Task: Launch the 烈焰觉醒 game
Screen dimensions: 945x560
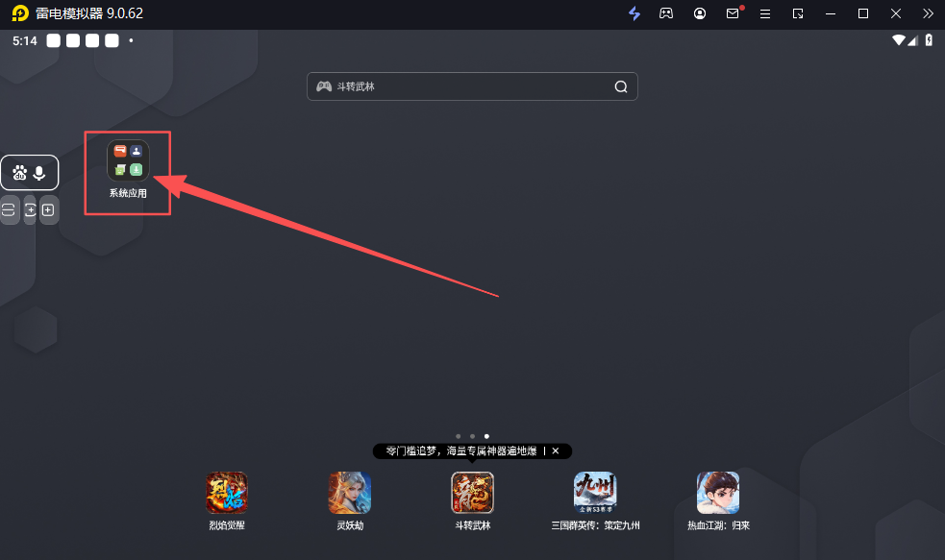Action: click(227, 493)
